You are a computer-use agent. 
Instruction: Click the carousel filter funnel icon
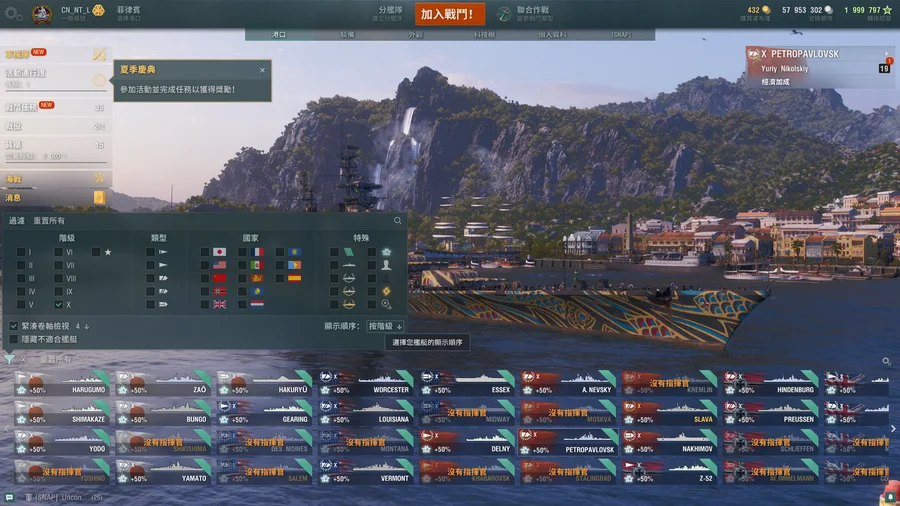tap(10, 359)
